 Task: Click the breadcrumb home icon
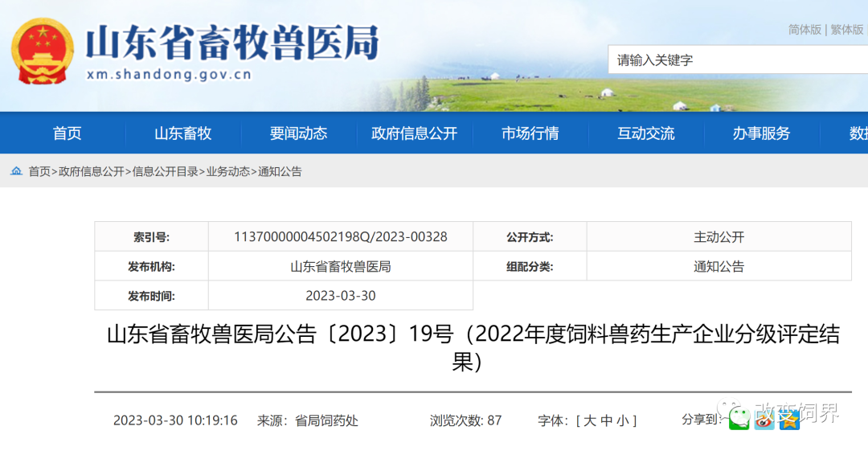(16, 171)
